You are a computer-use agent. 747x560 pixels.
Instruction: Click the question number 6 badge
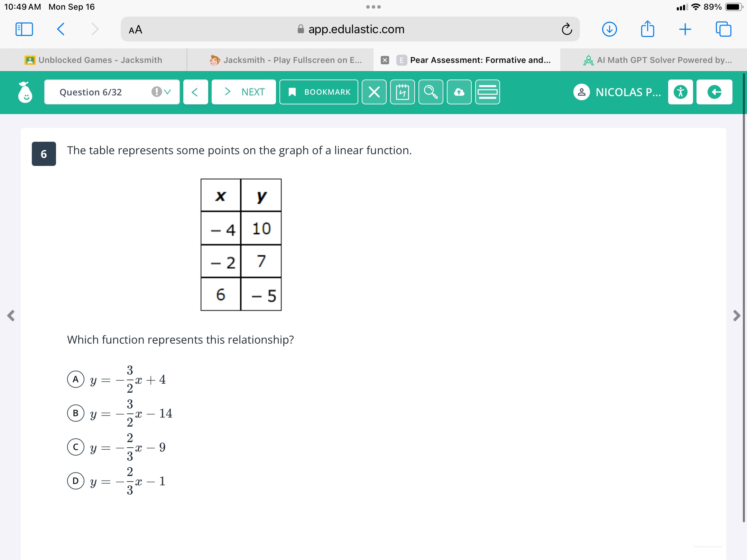[44, 154]
